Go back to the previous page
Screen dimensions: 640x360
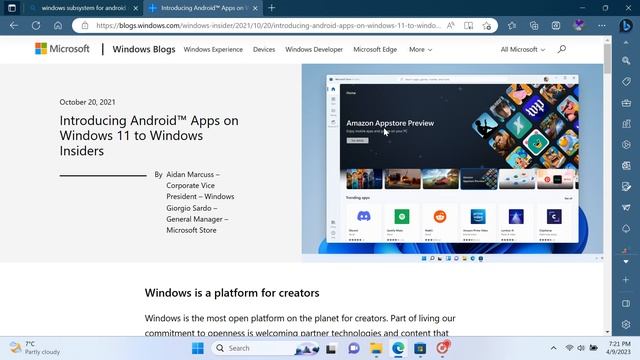tap(14, 25)
